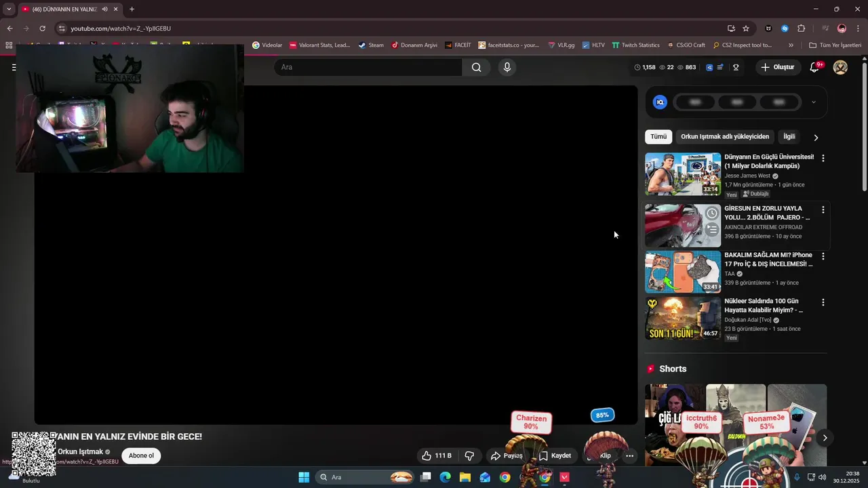Open Windows Start menu

coord(304,477)
